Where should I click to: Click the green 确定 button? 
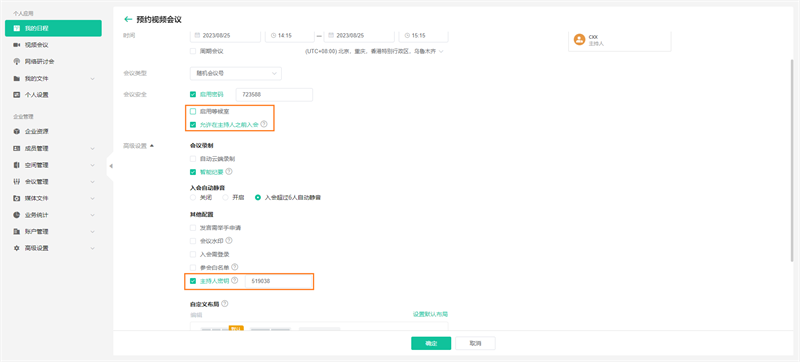coord(431,343)
